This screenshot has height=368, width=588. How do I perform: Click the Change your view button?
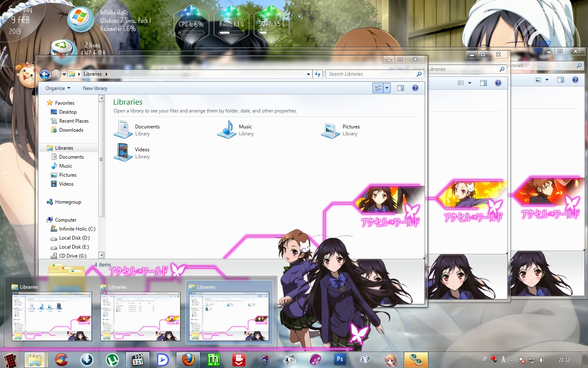click(378, 88)
